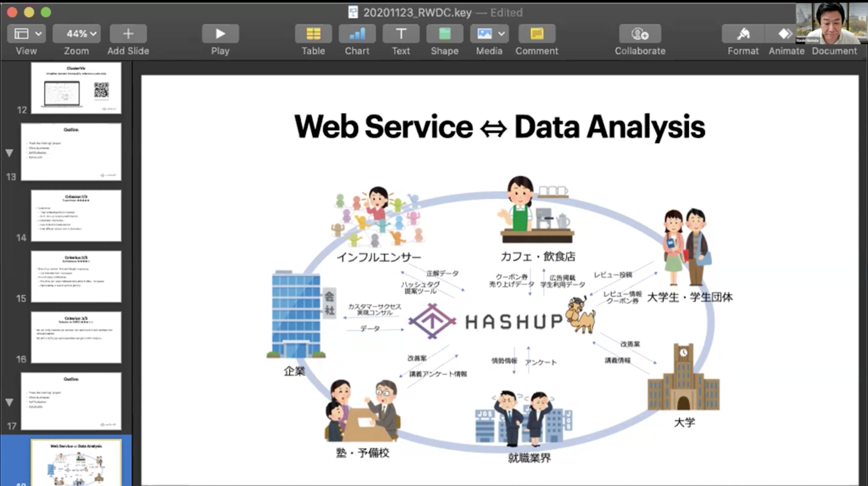Toggle the Document inspector panel

[834, 50]
